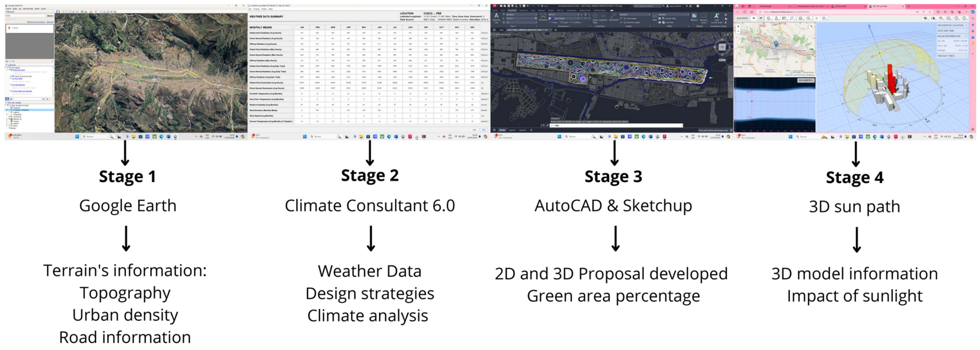Viewport: 980px width, 350px height.
Task: Click Back button in Climate Consultant
Action: point(474,130)
